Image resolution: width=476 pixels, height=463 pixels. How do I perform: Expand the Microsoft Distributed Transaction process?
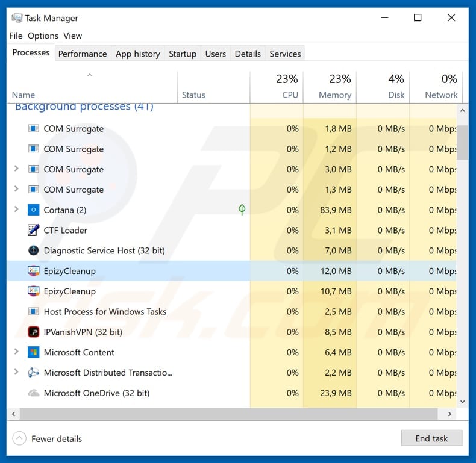(x=16, y=371)
